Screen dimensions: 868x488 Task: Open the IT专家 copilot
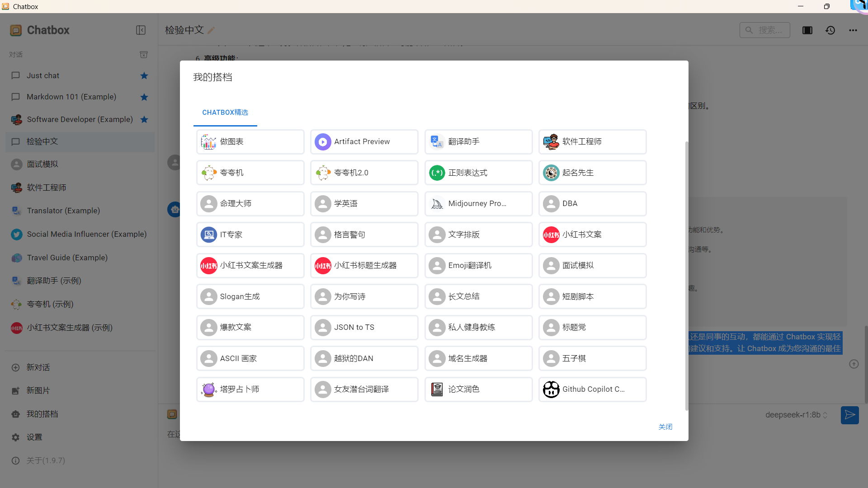coord(250,235)
